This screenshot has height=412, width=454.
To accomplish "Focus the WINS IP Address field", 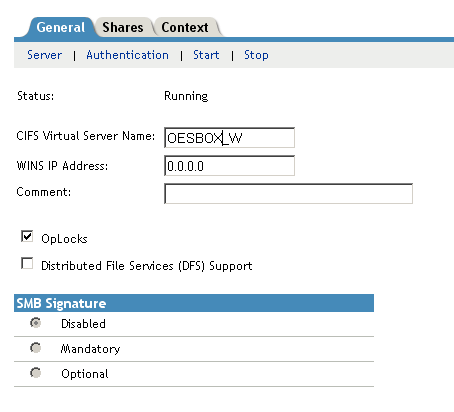I will pos(230,166).
